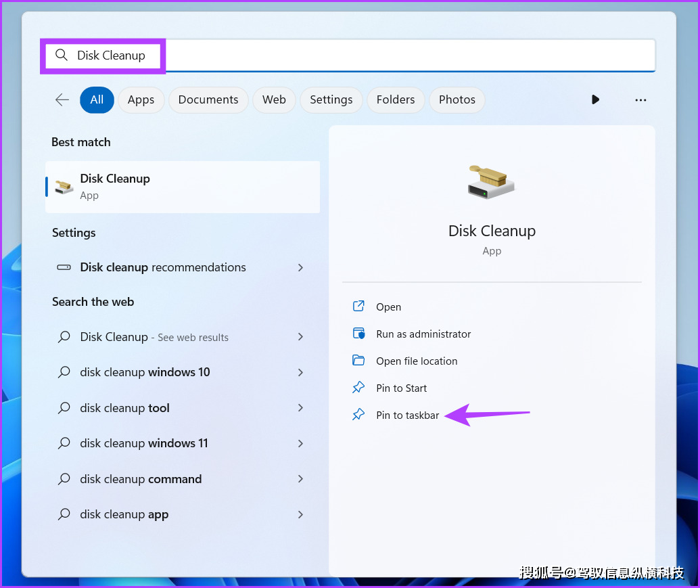Click the Best match heading

pos(80,142)
